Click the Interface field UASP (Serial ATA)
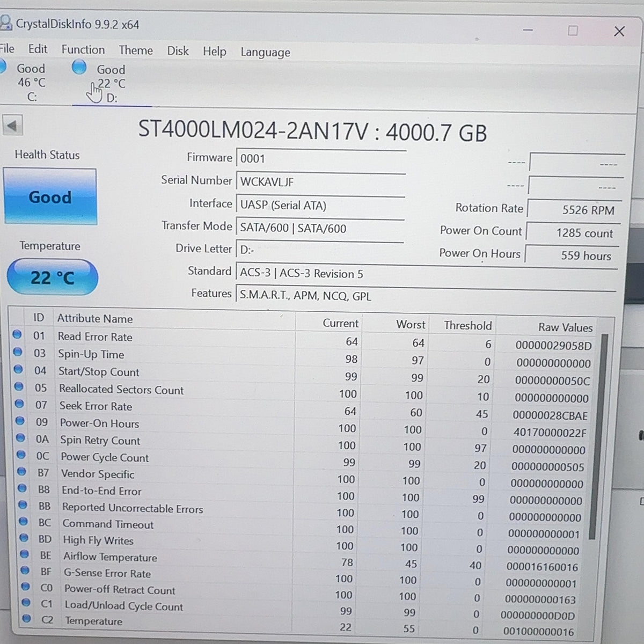Image resolution: width=644 pixels, height=644 pixels. pos(320,205)
